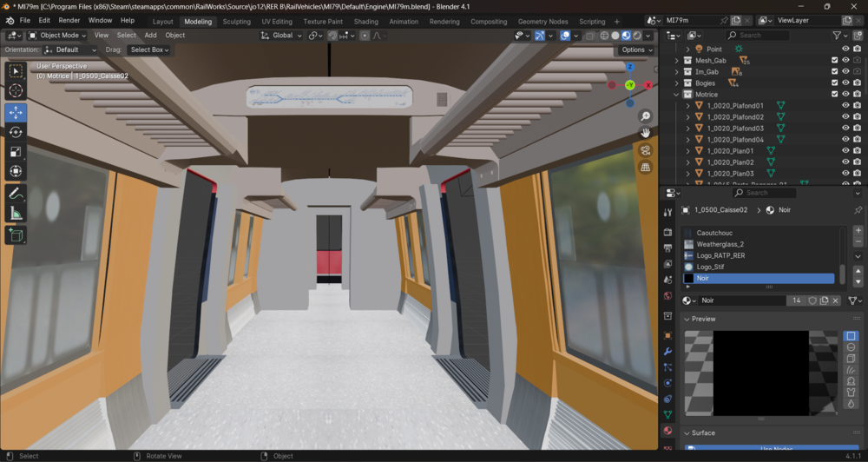Open the Object Mode dropdown
This screenshot has width=868, height=462.
[x=57, y=36]
